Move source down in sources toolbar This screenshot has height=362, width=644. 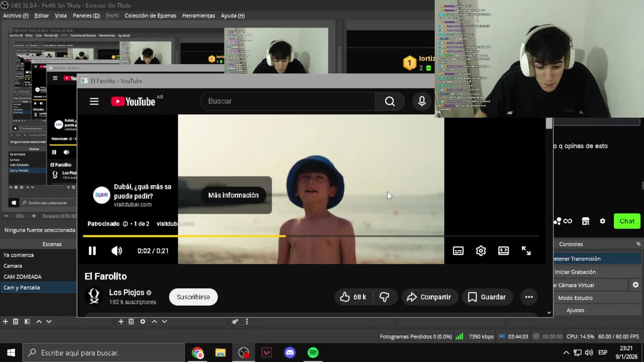click(164, 321)
